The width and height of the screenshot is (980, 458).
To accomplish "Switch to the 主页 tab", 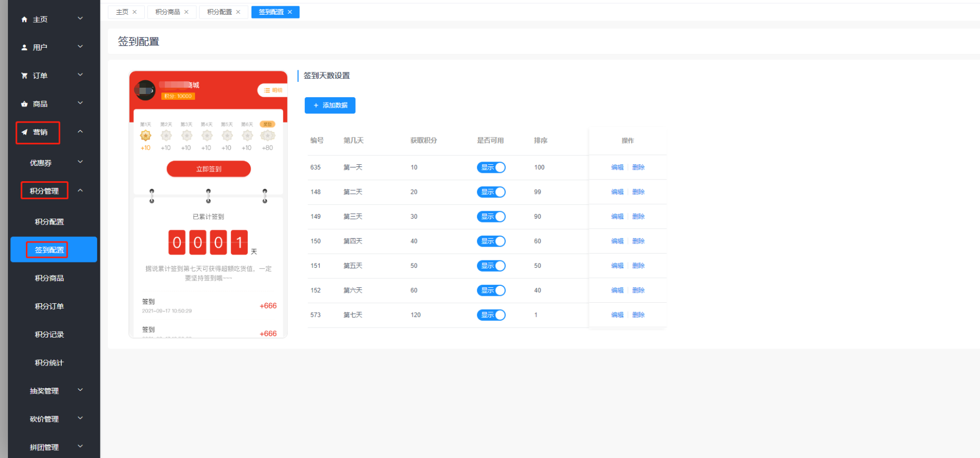I will (x=122, y=12).
